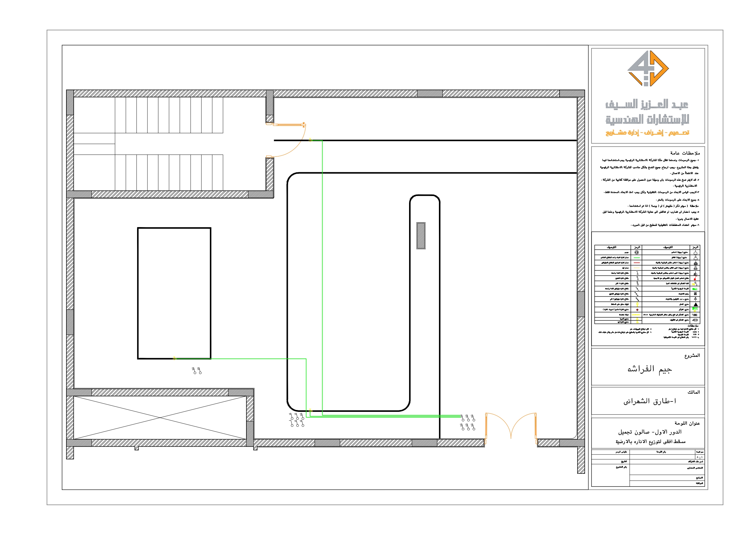This screenshot has width=756, height=535.
Task: Click the pair of switches below the black rectangle
Action: point(196,370)
